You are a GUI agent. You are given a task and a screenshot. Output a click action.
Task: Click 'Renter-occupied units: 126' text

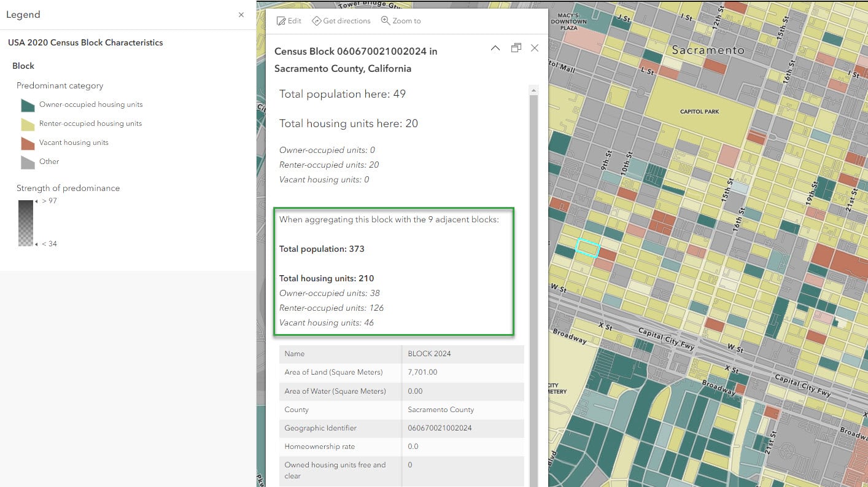[x=331, y=308]
